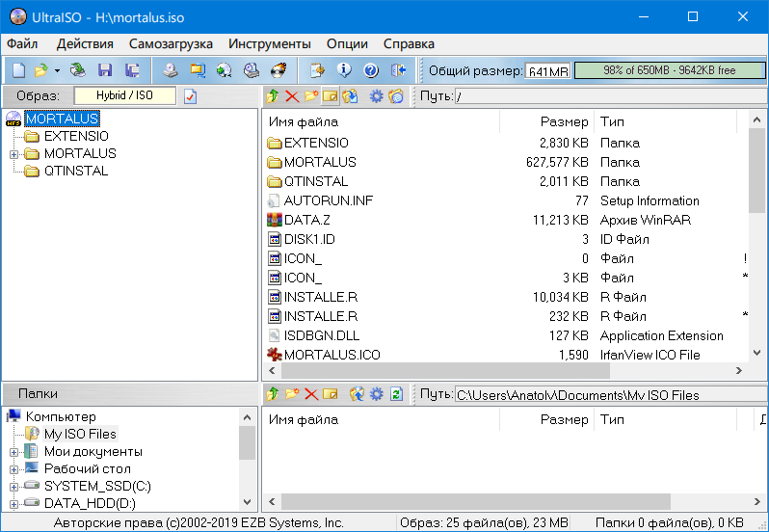Click gear properties icon in image toolbar
The height and width of the screenshot is (532, 769).
[x=377, y=96]
